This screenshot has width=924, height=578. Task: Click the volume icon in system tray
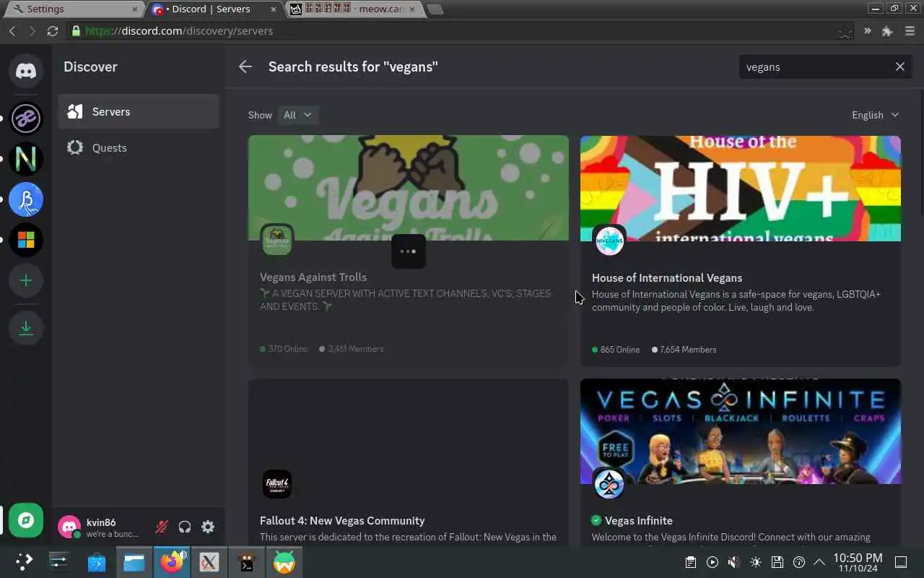click(x=733, y=562)
